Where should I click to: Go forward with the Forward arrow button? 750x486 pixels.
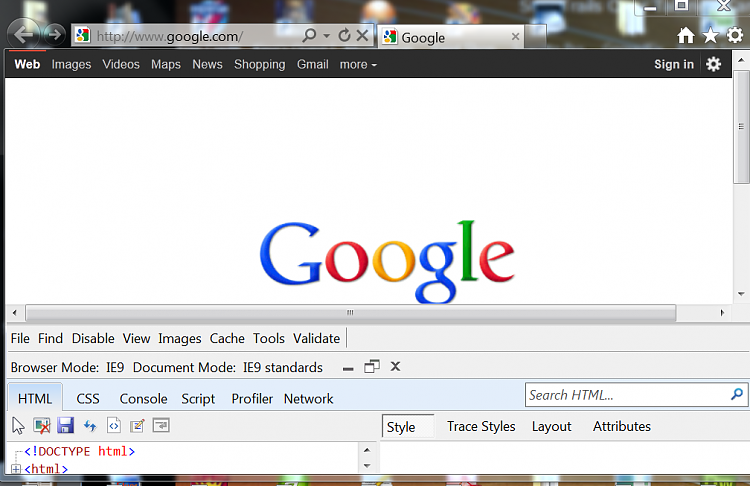(x=55, y=34)
